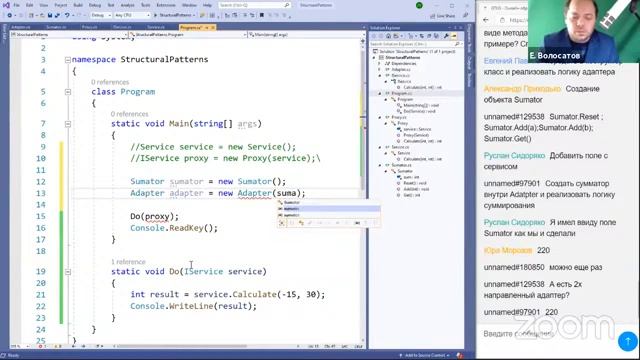
Task: Click Sumator item in IntelliSense list
Action: click(x=329, y=202)
